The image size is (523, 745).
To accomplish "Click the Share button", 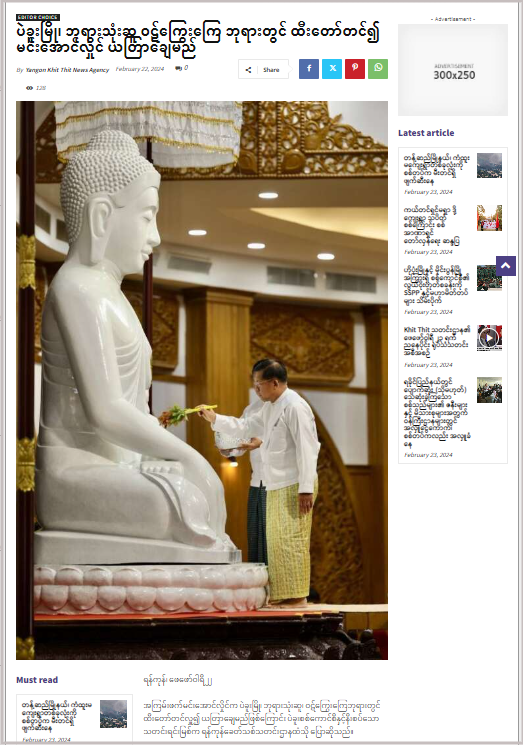I will point(264,69).
